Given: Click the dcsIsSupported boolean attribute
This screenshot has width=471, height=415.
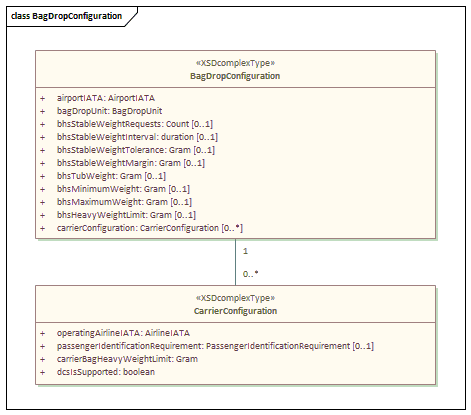Looking at the screenshot, I should pyautogui.click(x=106, y=372).
